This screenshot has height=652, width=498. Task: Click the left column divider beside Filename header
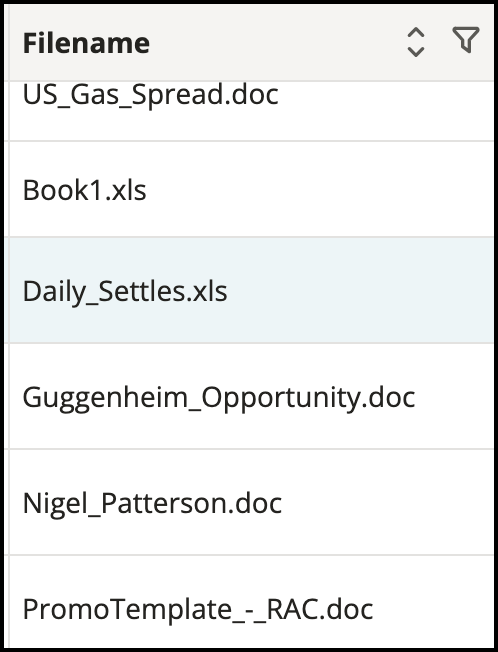click(x=7, y=43)
